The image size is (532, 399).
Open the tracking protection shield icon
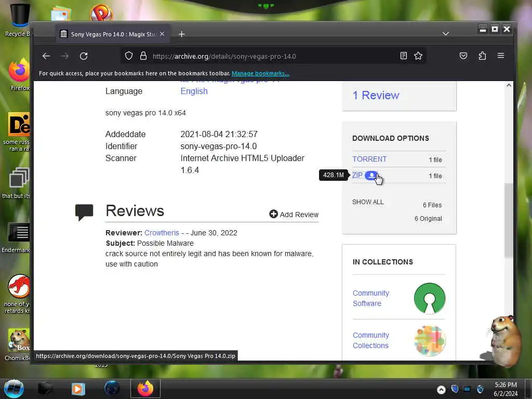(x=129, y=56)
